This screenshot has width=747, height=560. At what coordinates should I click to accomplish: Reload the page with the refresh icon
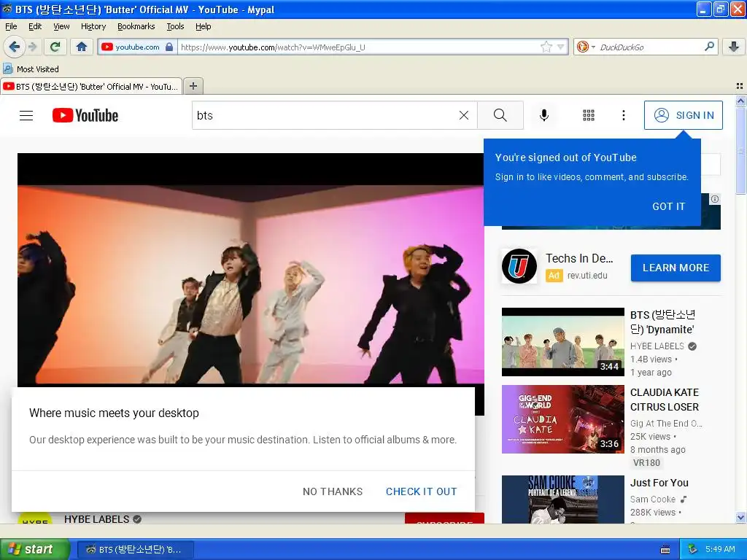pos(55,47)
